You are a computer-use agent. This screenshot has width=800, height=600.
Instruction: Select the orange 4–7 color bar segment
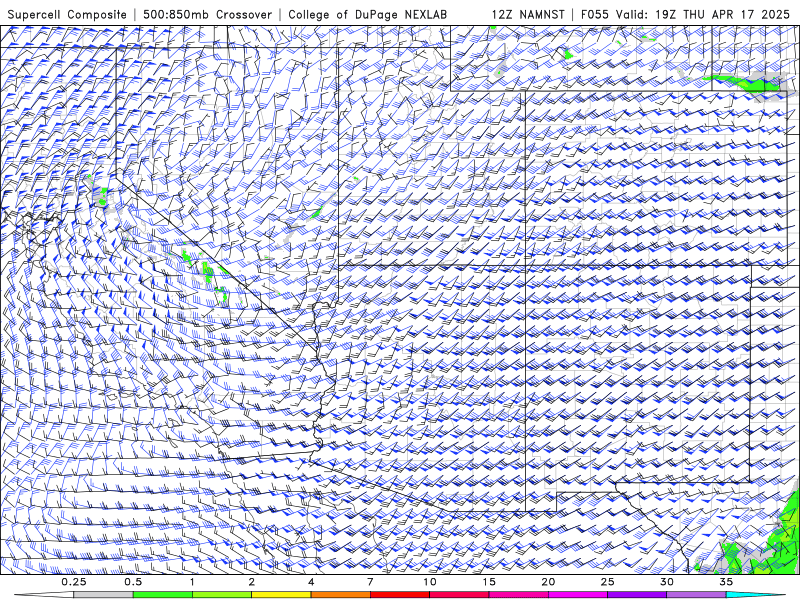coord(340,595)
